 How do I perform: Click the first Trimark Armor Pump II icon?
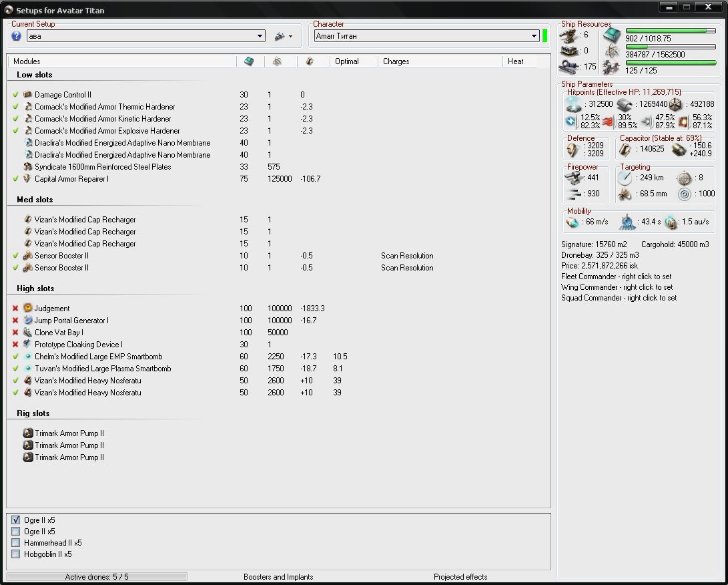28,433
